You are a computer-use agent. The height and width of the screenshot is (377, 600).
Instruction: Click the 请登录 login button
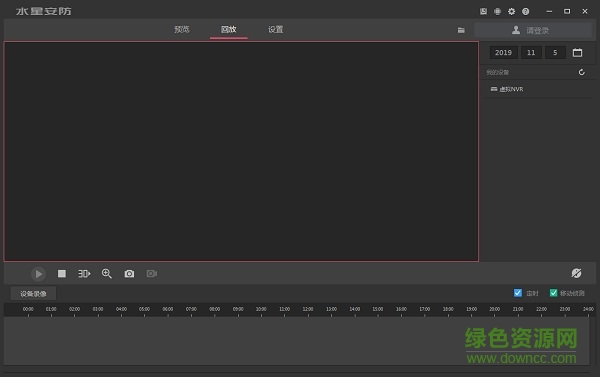click(533, 30)
